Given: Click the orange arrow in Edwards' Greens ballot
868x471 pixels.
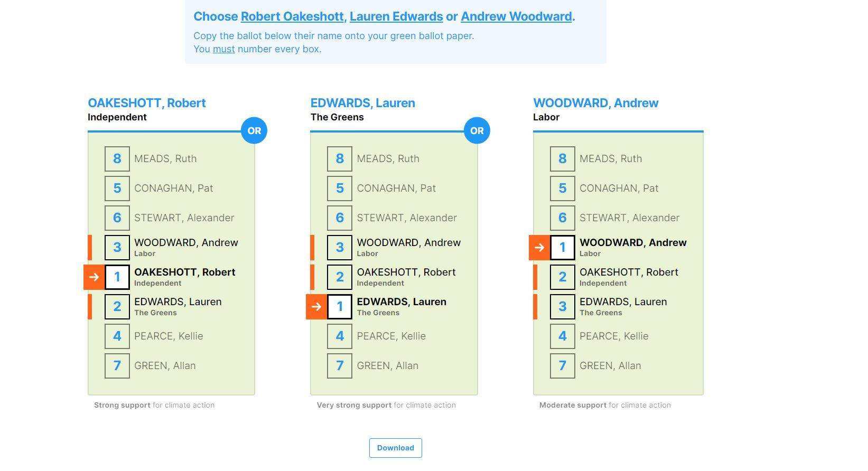Looking at the screenshot, I should click(316, 307).
